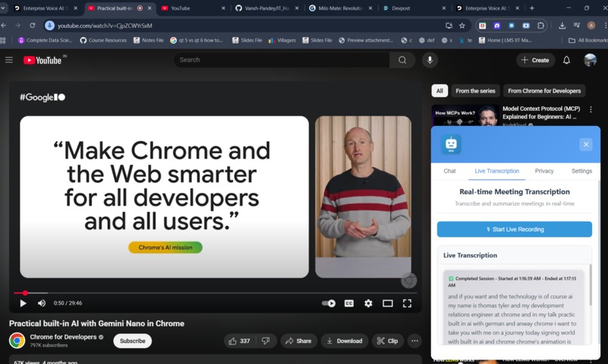Open the Chrome extensions puzzle icon
Viewport: 608px width, 364px height.
click(541, 26)
